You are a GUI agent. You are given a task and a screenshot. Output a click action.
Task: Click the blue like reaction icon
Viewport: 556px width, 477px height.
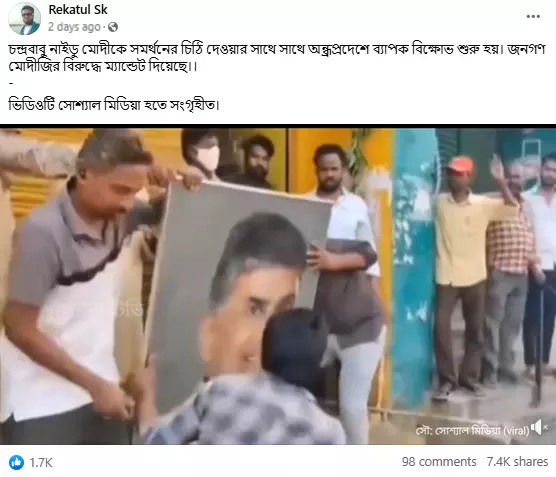point(16,462)
